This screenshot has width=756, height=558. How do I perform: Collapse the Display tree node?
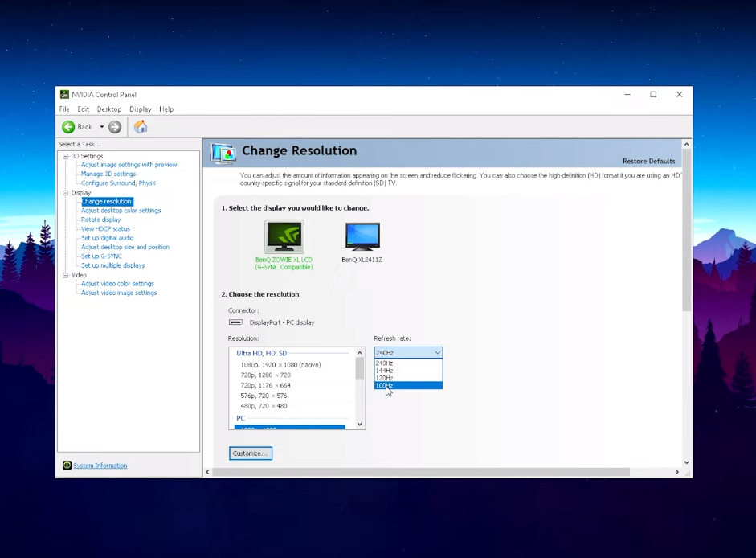click(66, 193)
